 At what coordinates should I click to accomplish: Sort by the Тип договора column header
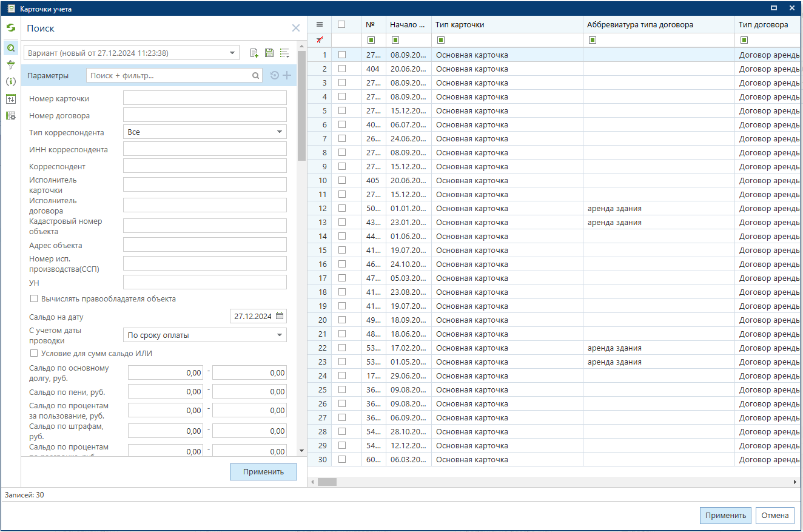[768, 24]
